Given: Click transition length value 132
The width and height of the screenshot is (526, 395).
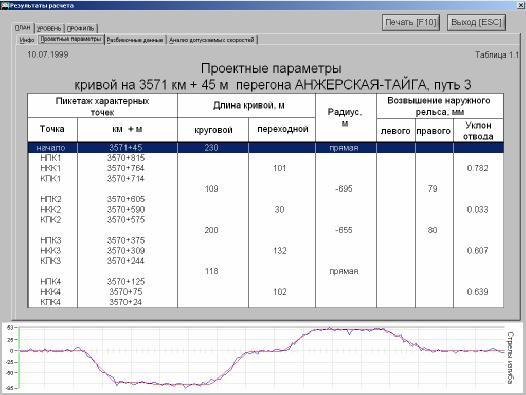Looking at the screenshot, I should coord(279,250).
